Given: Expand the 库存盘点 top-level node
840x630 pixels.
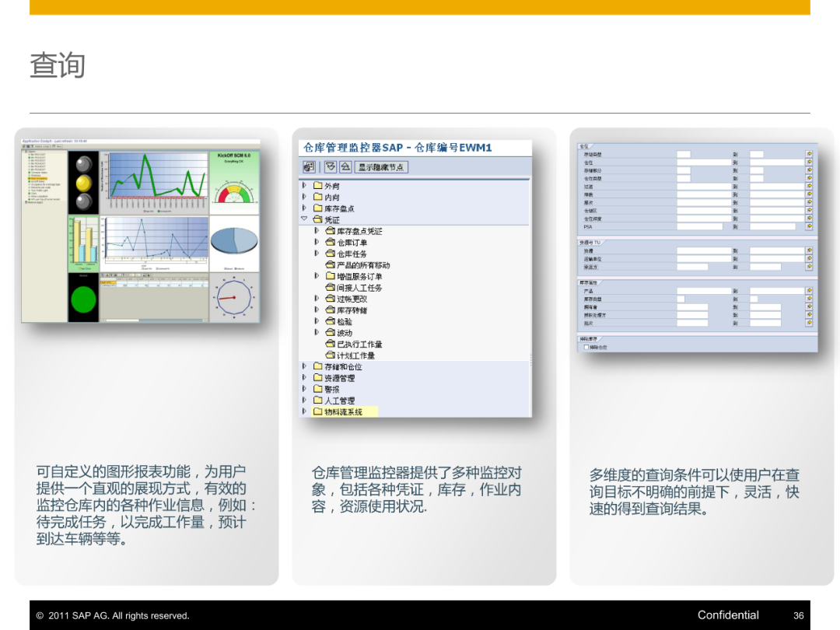Looking at the screenshot, I should 304,208.
